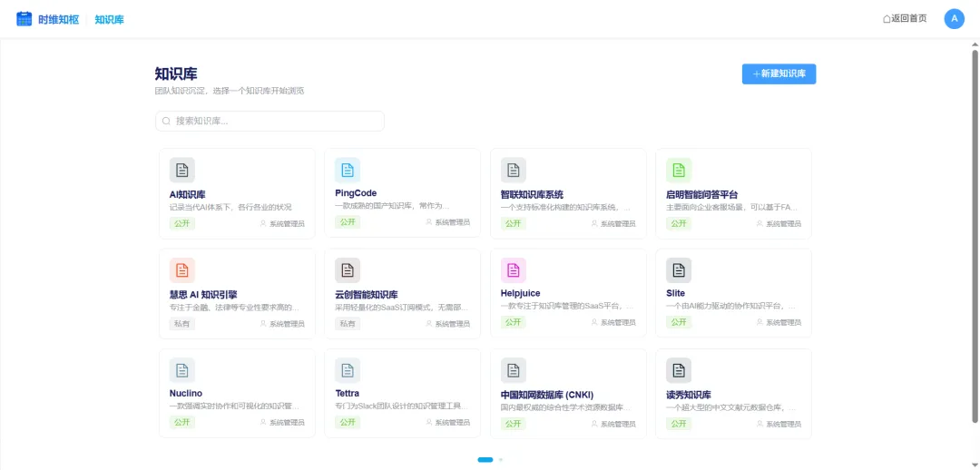The image size is (980, 470).
Task: Open the Slite document icon
Action: pos(679,270)
